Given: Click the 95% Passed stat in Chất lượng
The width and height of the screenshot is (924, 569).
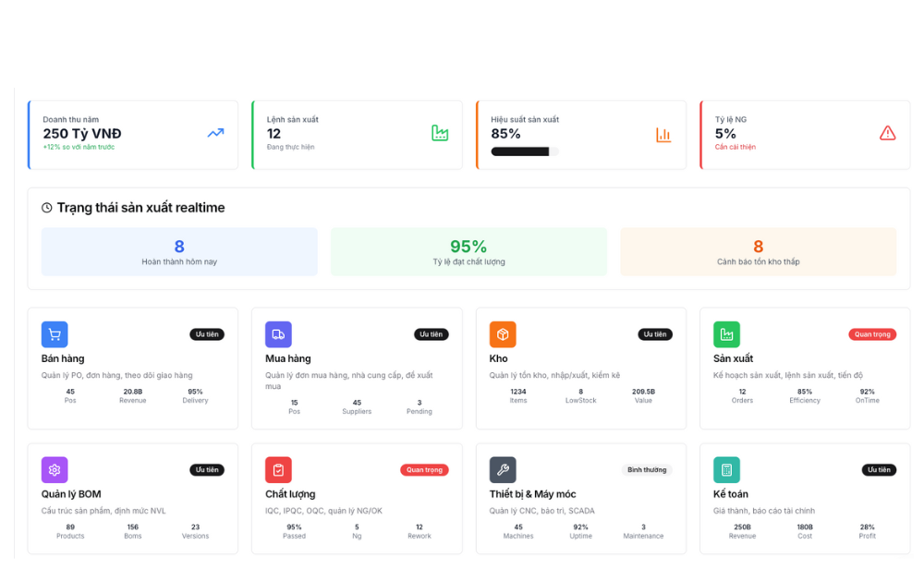Looking at the screenshot, I should 294,531.
